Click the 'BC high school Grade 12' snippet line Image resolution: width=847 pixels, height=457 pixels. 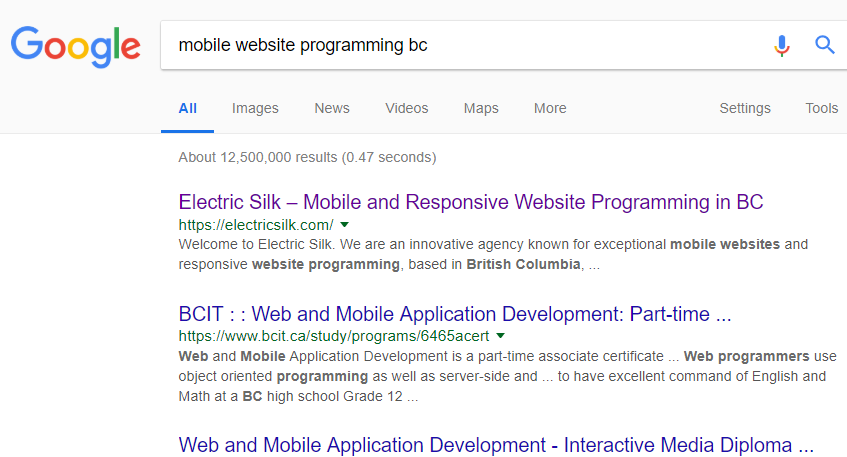pyautogui.click(x=298, y=396)
